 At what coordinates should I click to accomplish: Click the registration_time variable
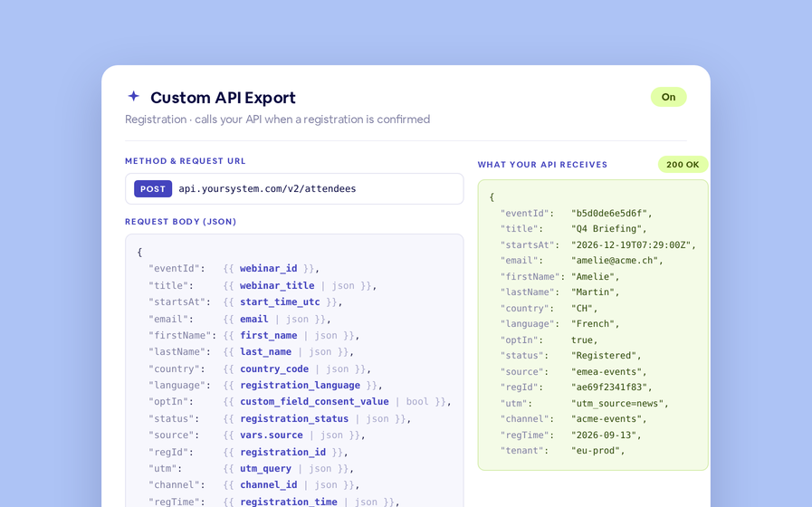pyautogui.click(x=289, y=502)
